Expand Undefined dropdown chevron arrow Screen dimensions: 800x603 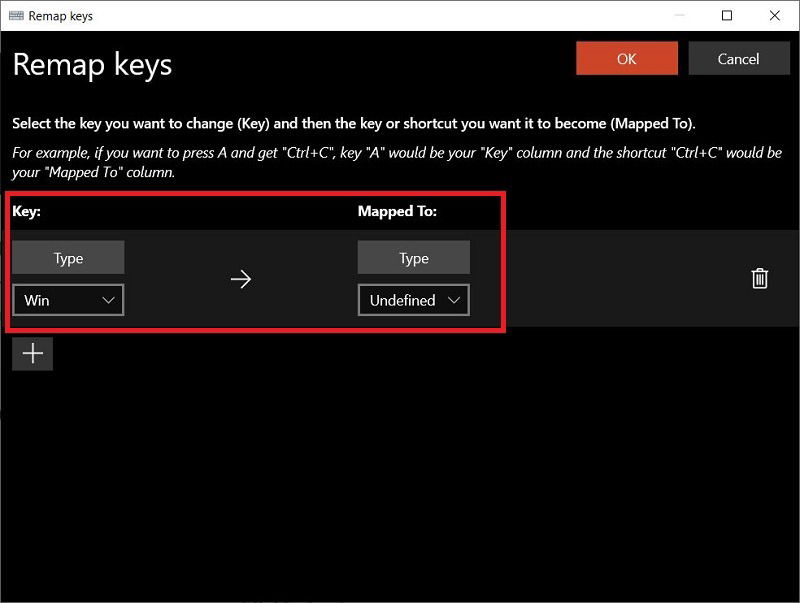coord(454,300)
